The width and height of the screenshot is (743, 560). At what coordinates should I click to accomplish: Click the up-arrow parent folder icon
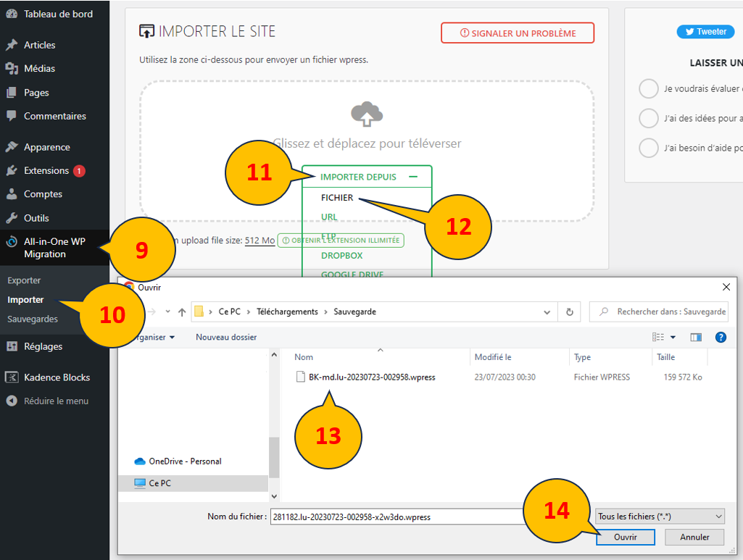pos(182,312)
